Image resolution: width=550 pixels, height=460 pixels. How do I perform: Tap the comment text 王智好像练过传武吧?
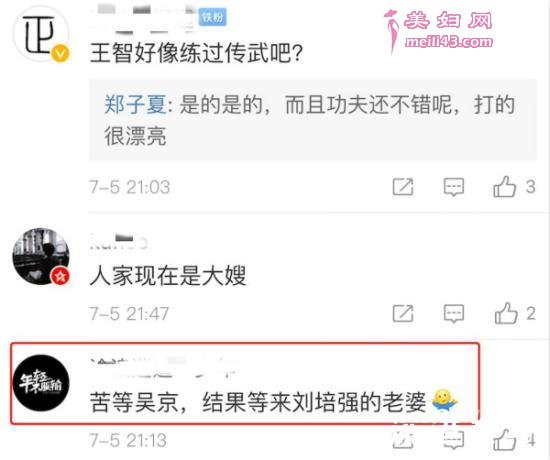(196, 53)
